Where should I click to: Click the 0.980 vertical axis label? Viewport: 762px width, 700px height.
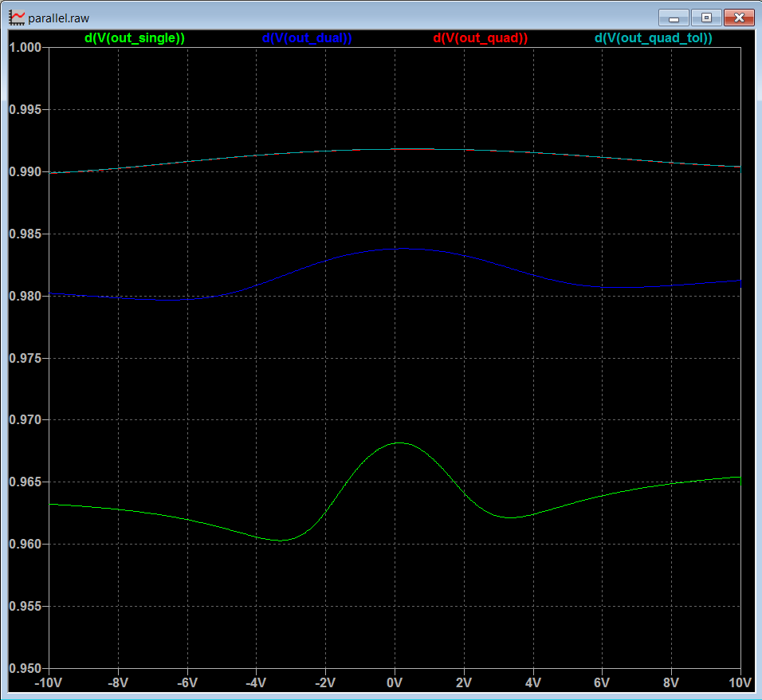pyautogui.click(x=25, y=296)
